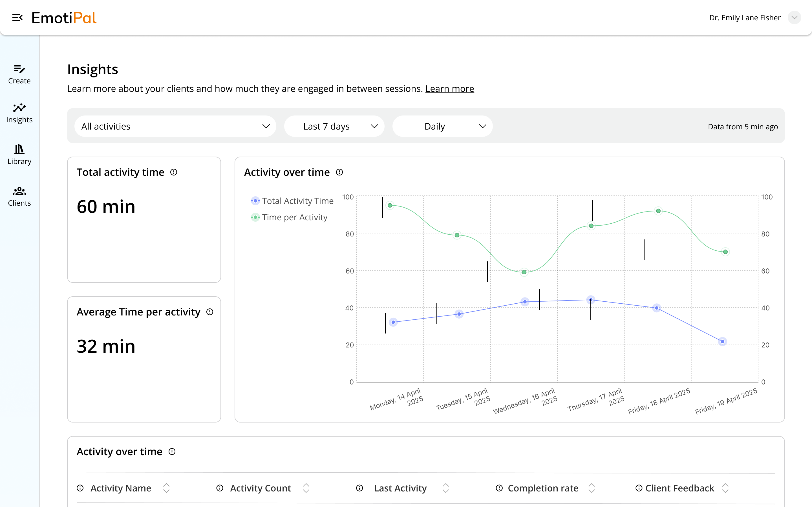Select the Insights sidebar tab
Viewport: 812px width, 507px height.
pos(19,113)
